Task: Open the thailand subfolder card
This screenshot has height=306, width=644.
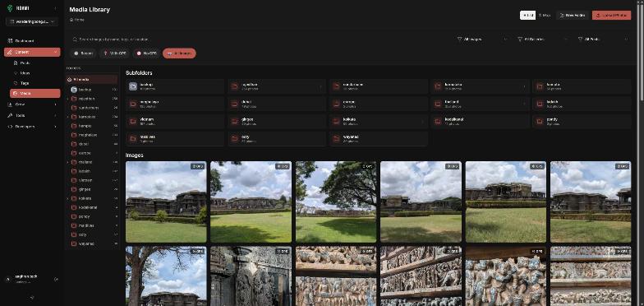Action: 481,104
